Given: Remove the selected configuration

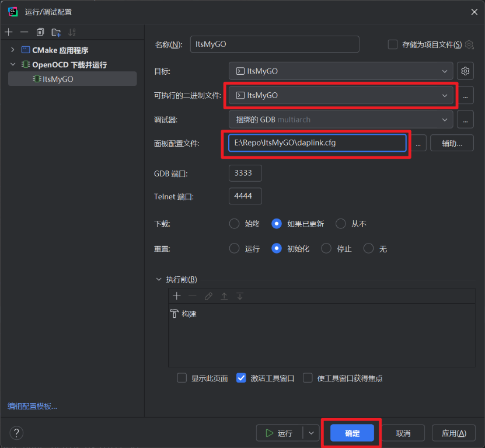Looking at the screenshot, I should (24, 32).
